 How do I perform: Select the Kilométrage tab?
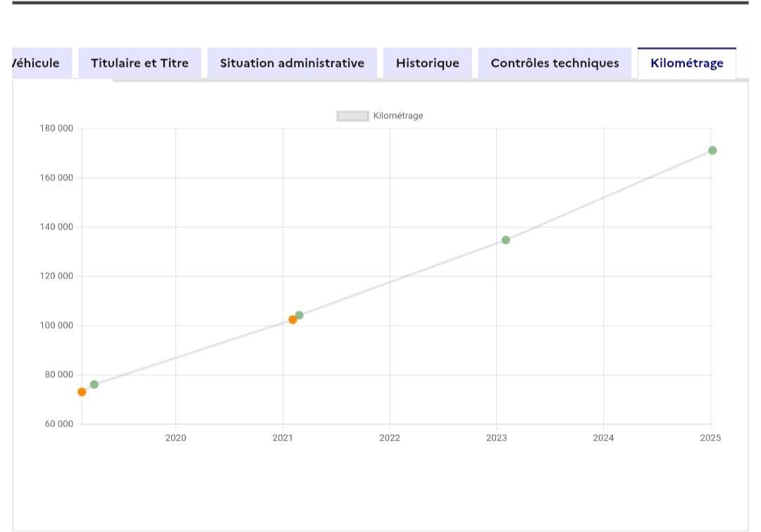[x=687, y=63]
